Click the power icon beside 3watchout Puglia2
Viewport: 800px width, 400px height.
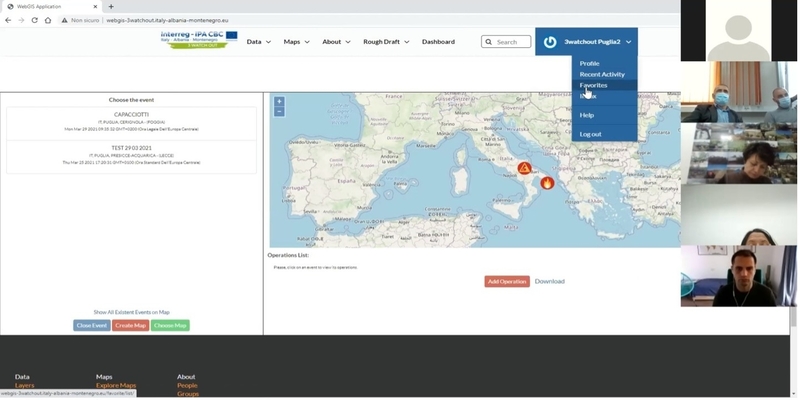point(549,42)
